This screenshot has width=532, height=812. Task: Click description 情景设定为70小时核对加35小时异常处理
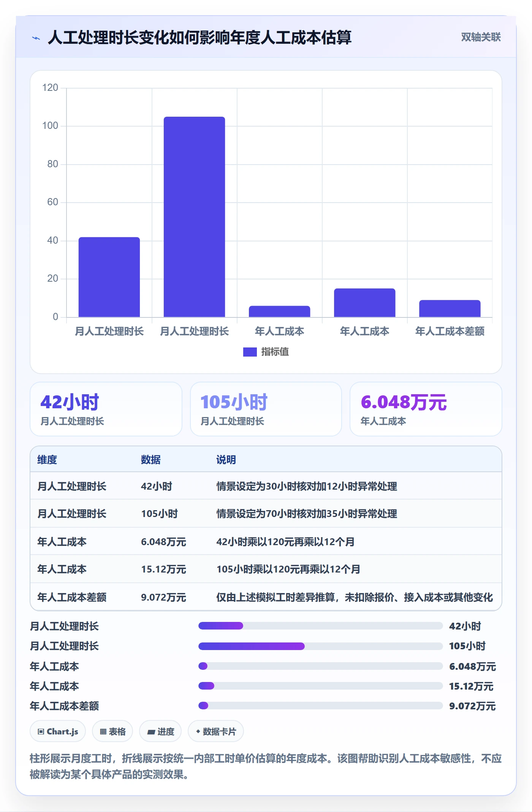(x=307, y=514)
